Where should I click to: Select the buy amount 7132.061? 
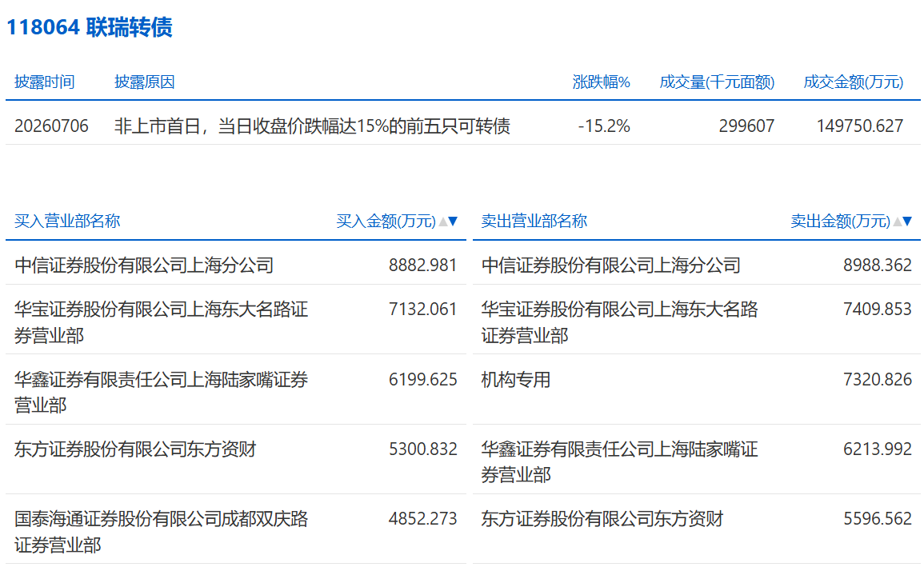point(422,309)
